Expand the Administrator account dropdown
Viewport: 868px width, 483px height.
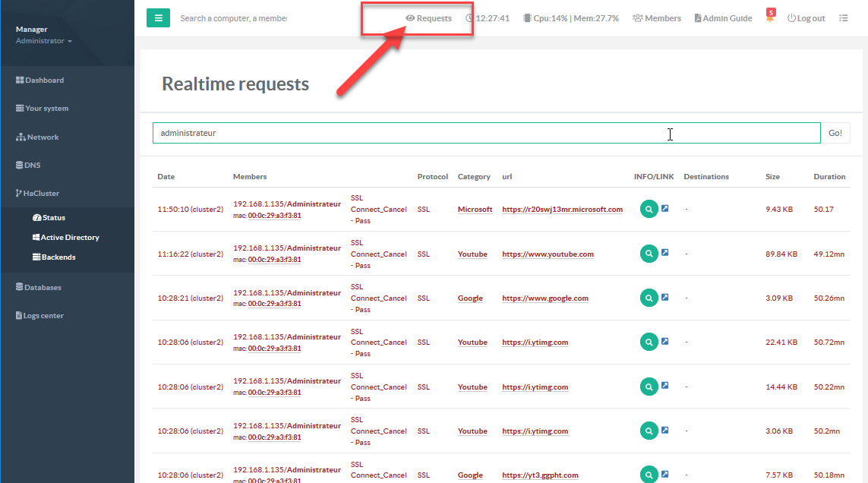44,41
